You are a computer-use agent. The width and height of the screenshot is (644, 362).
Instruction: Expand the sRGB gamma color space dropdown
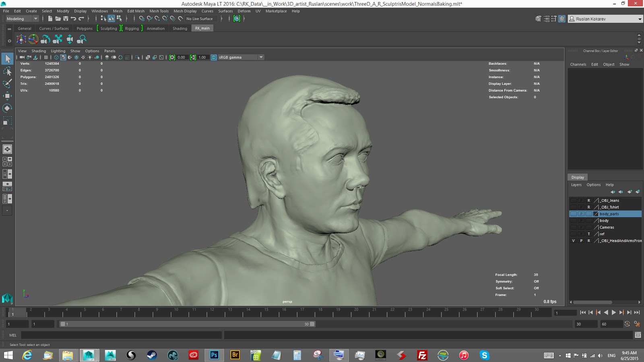click(261, 57)
